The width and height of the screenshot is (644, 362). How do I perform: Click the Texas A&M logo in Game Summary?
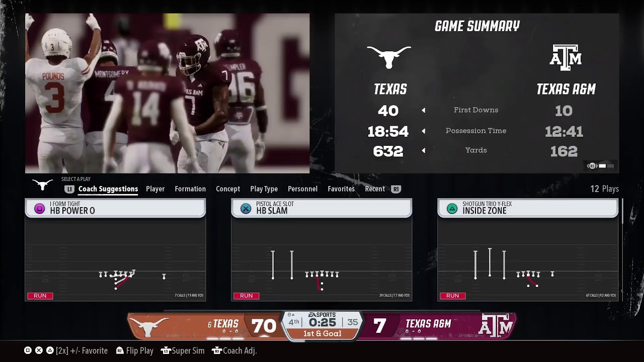tap(566, 57)
